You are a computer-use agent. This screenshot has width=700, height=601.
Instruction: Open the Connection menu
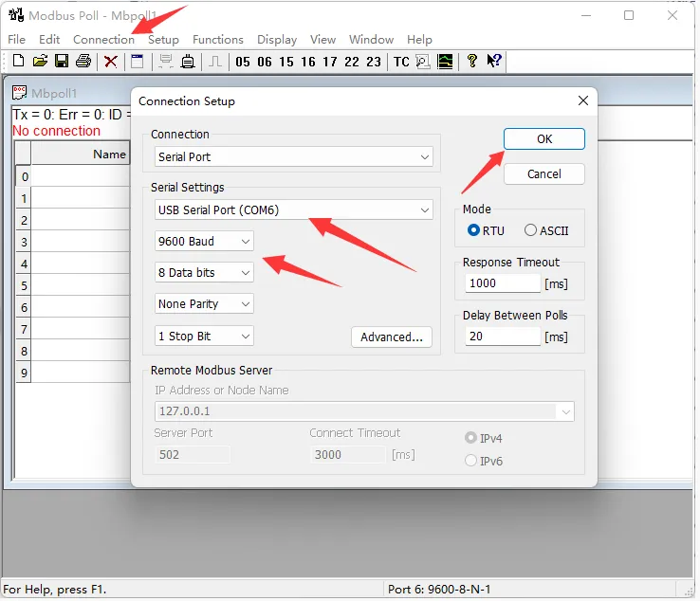pos(103,40)
